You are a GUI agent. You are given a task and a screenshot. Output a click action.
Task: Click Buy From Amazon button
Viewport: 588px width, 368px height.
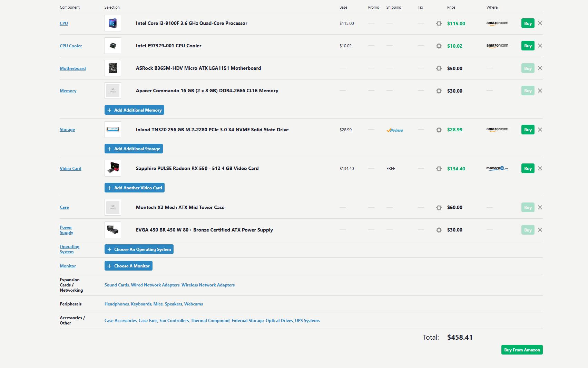pyautogui.click(x=522, y=350)
